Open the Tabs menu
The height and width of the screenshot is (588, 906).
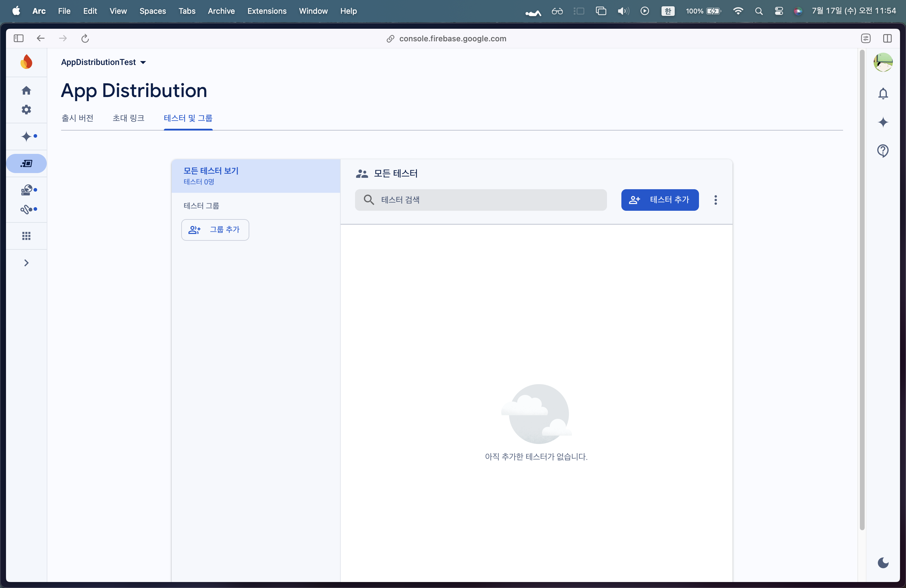pyautogui.click(x=187, y=11)
